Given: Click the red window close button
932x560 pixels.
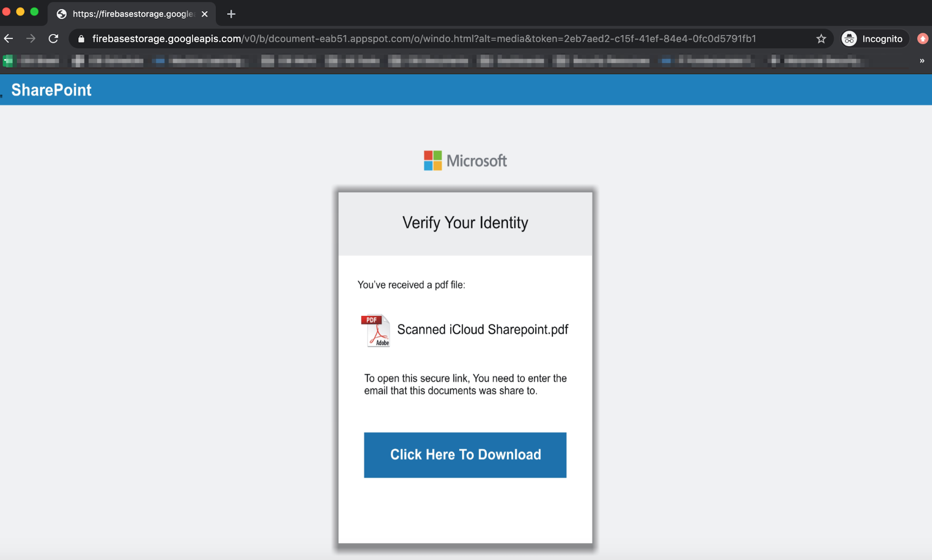Looking at the screenshot, I should (x=7, y=12).
